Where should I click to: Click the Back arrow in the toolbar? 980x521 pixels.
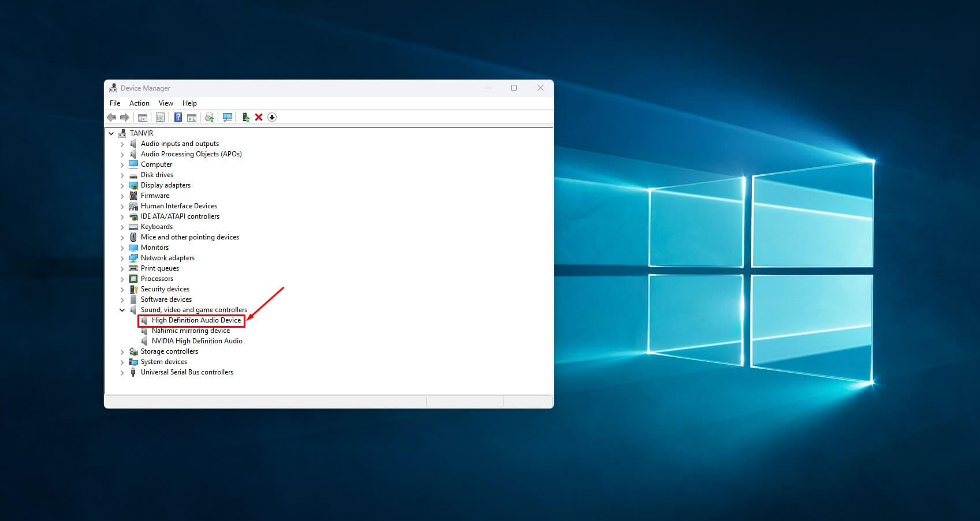point(111,117)
